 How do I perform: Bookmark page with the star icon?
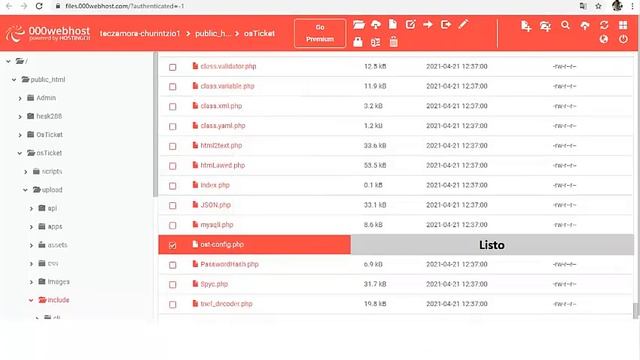pos(599,6)
